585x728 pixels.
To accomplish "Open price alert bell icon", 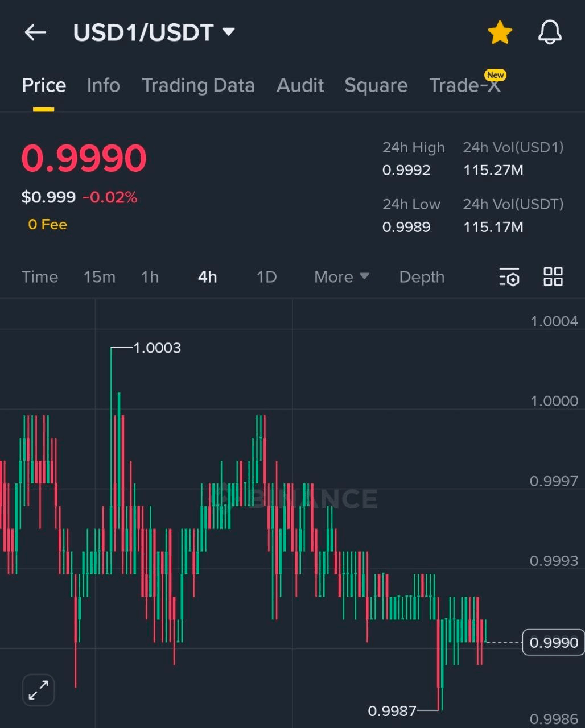I will (550, 33).
